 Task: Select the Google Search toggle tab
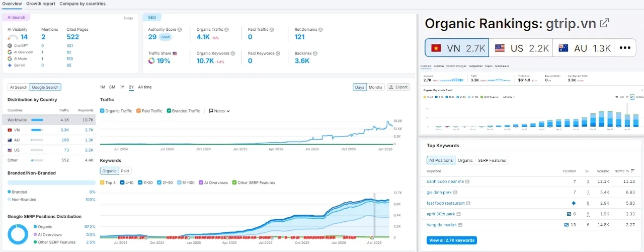[x=45, y=87]
